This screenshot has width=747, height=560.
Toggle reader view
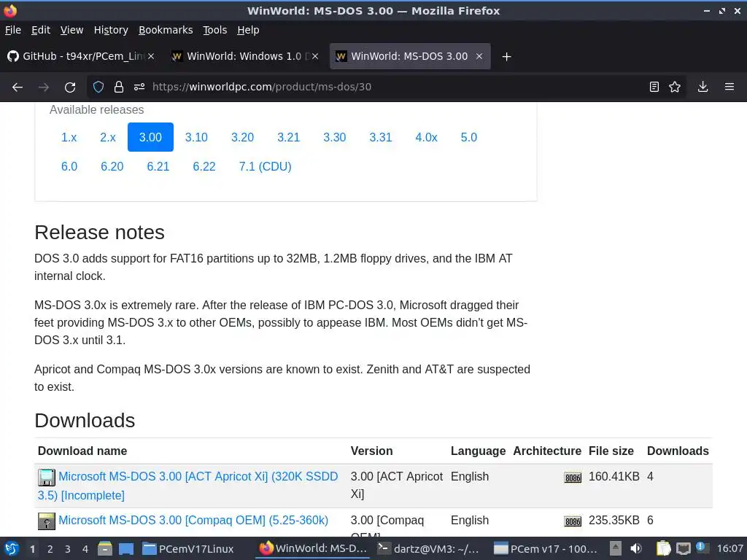(x=654, y=87)
